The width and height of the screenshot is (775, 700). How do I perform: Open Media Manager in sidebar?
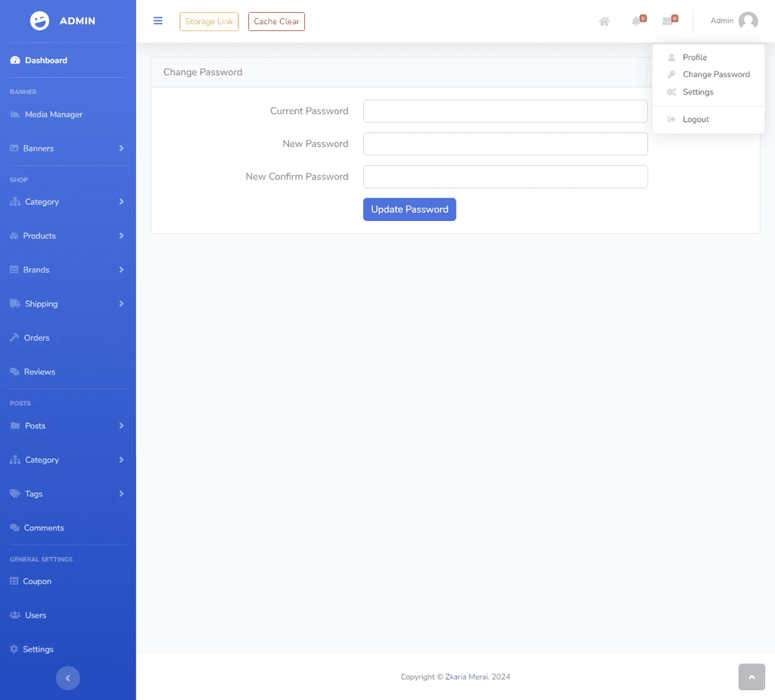coord(54,114)
